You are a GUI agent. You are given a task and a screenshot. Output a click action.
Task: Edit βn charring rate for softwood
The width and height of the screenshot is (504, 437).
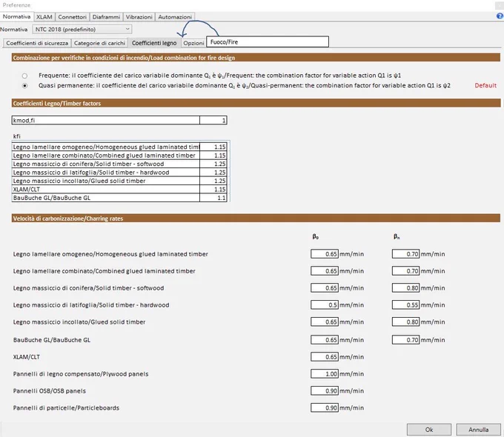(405, 288)
